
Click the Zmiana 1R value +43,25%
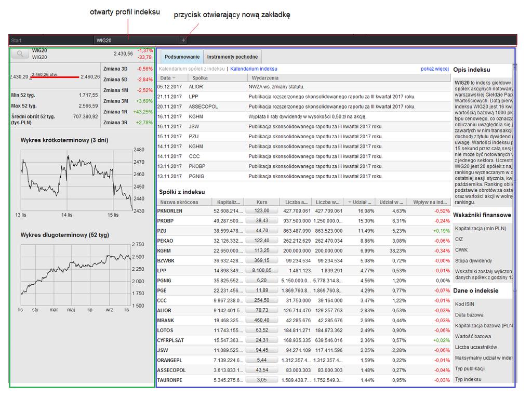(143, 112)
